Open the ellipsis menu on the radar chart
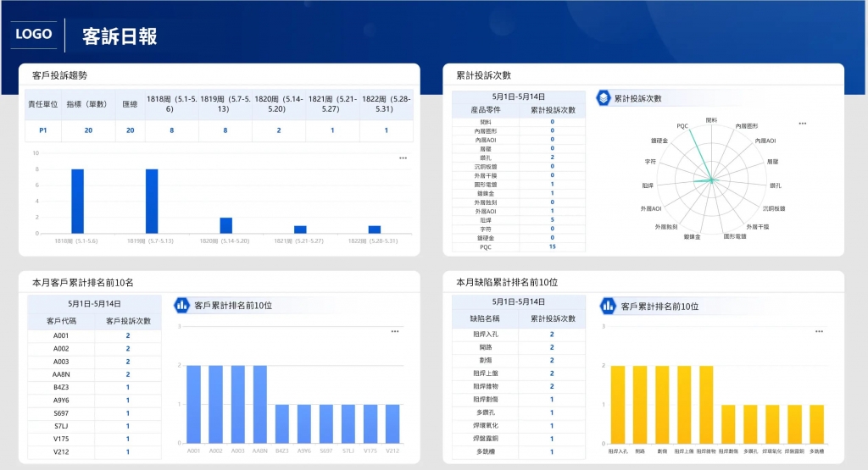Viewport: 868px width, 470px height. coord(802,124)
